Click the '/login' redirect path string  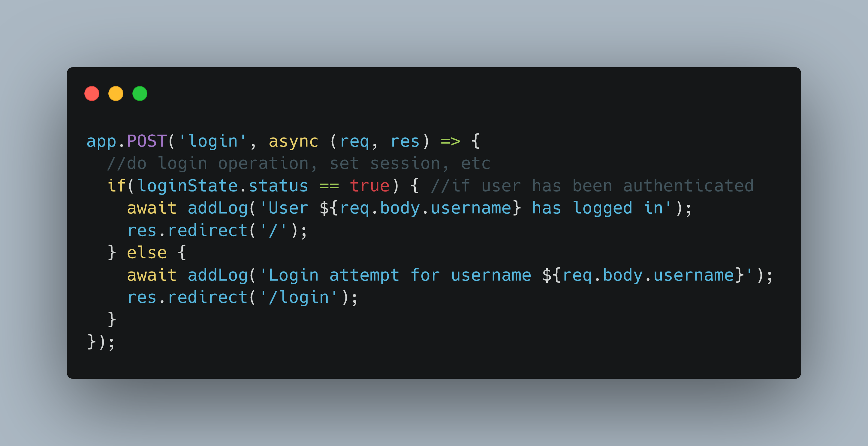coord(299,297)
